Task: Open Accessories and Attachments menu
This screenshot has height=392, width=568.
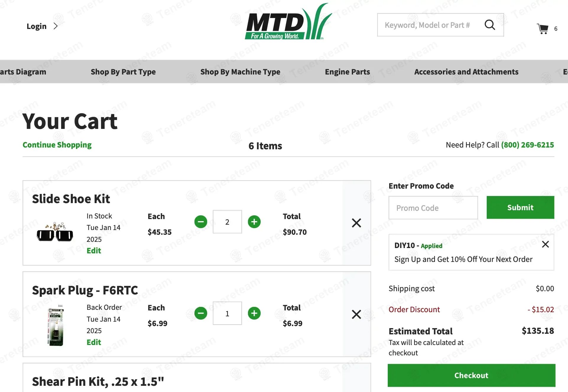Action: pos(466,72)
